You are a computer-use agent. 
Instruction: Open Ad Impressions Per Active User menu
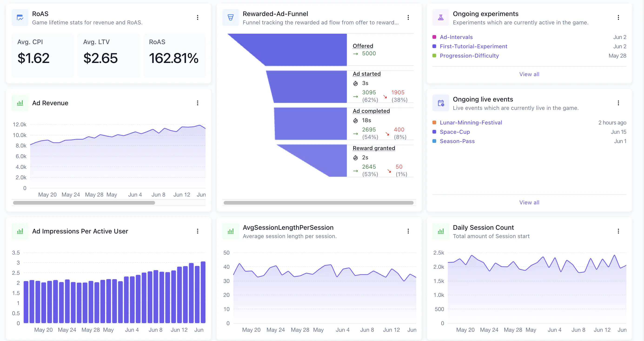click(197, 231)
